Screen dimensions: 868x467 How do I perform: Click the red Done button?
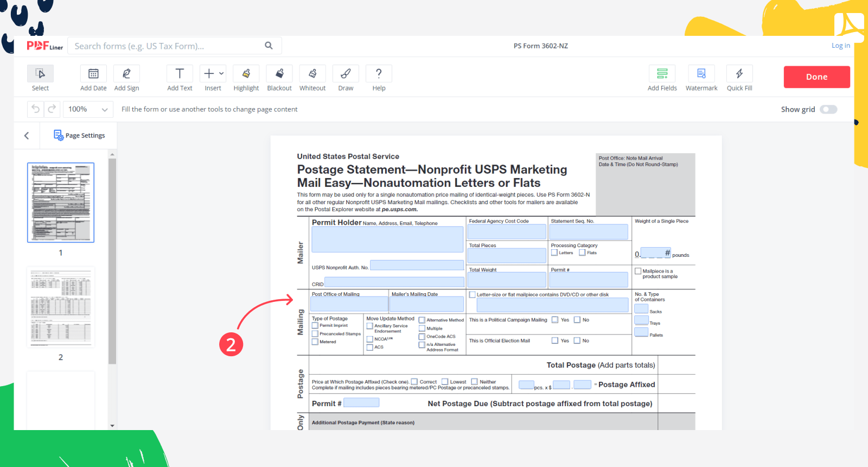tap(816, 77)
